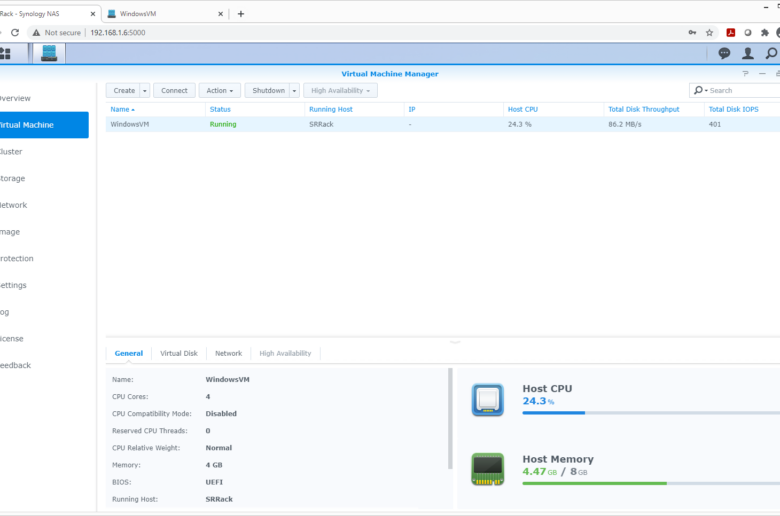Click the Create button
Viewport: 780px width, 516px height.
[123, 91]
